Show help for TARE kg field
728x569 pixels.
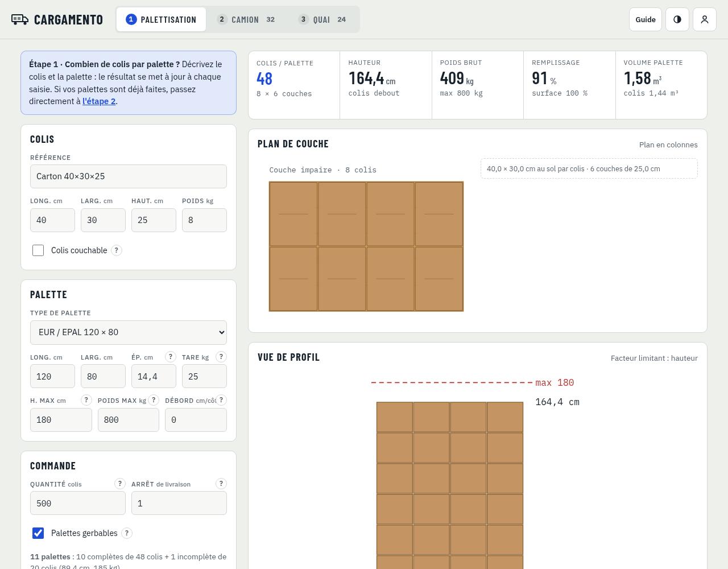point(221,357)
